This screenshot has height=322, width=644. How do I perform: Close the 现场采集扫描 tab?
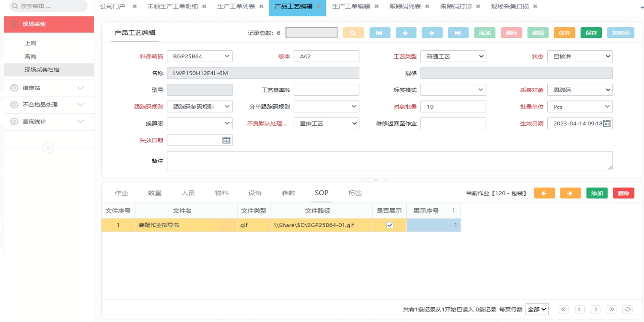click(535, 7)
